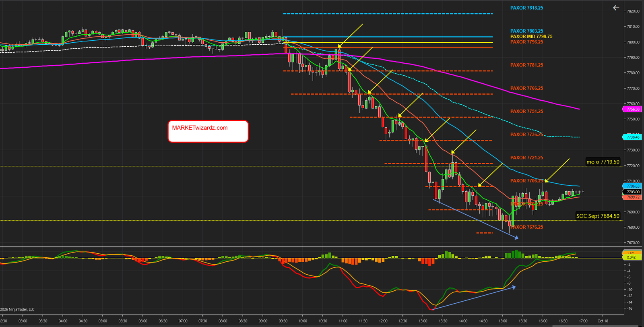Click the white left-pointing arrow icon

tap(616, 8)
